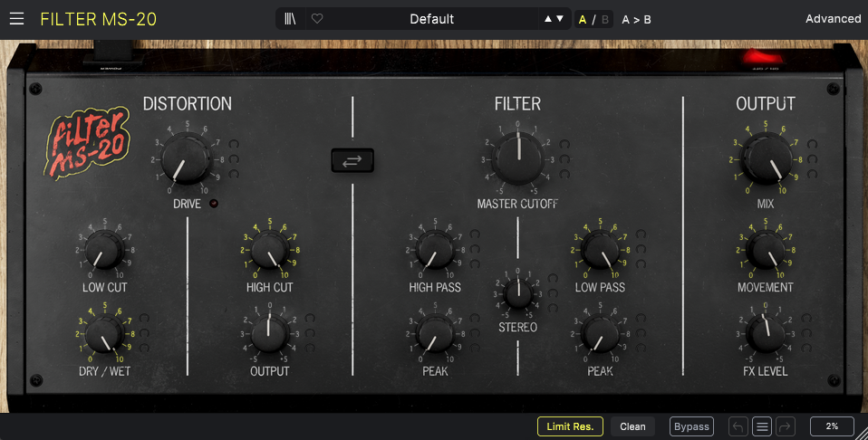Screen dimensions: 868x440
Task: Toggle the Clean mode button
Action: point(632,426)
